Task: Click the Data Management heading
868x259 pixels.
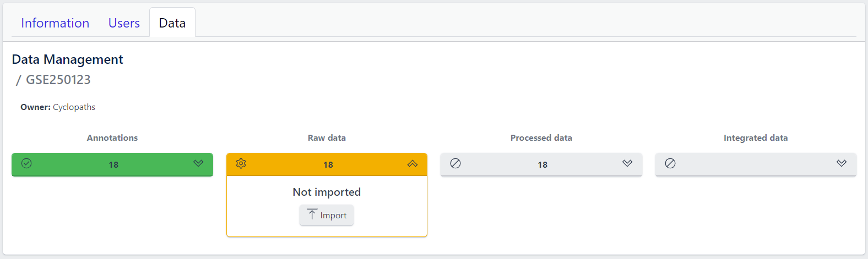Action: 67,59
